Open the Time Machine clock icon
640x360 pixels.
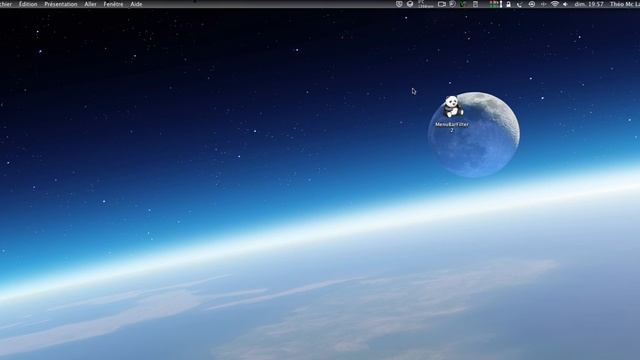tap(531, 4)
